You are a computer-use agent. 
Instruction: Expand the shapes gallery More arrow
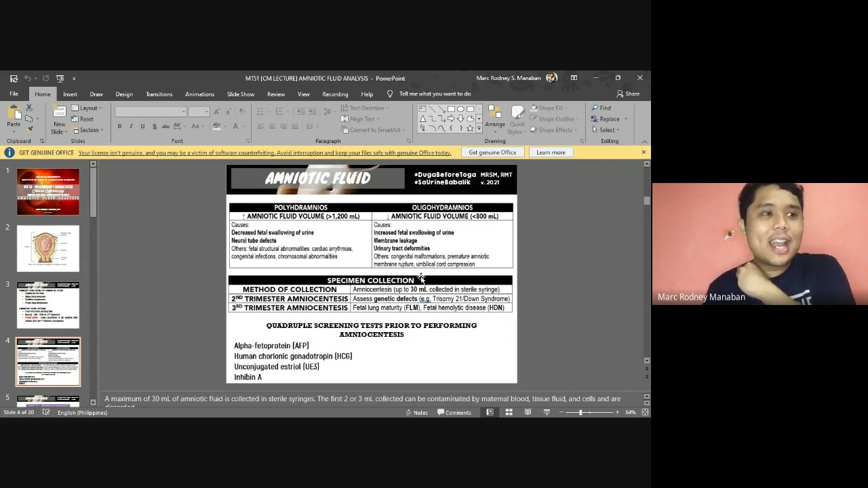(479, 128)
